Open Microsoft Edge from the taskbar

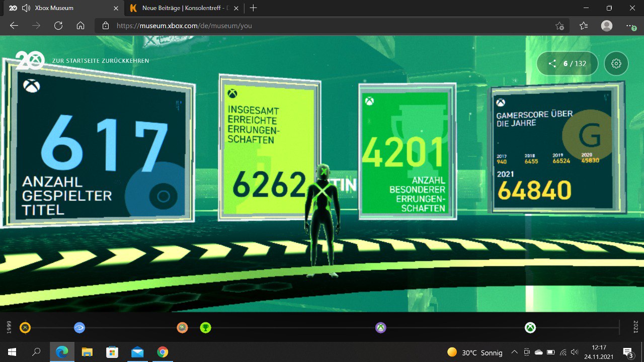(x=62, y=352)
